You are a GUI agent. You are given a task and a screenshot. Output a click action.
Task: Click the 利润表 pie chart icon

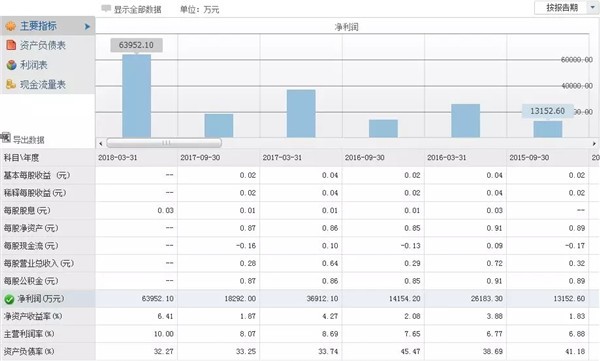click(x=11, y=65)
